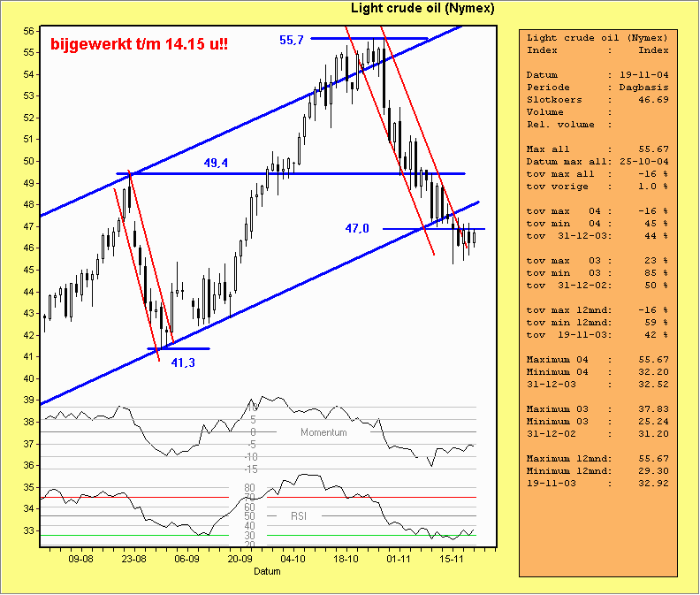Image resolution: width=700 pixels, height=595 pixels.
Task: Click the 'Light crude oil (Nymex)' chart title
Action: click(422, 8)
